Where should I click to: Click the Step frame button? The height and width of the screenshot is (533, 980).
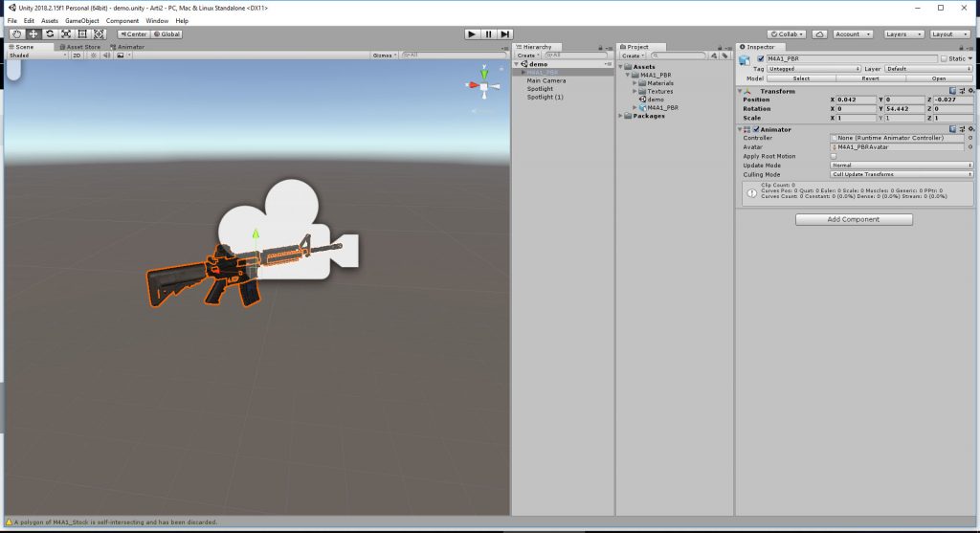click(x=505, y=34)
